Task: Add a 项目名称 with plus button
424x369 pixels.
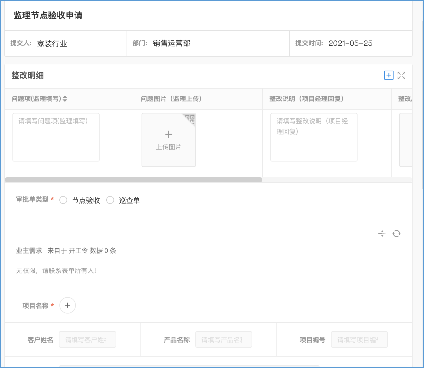Action: [67, 305]
